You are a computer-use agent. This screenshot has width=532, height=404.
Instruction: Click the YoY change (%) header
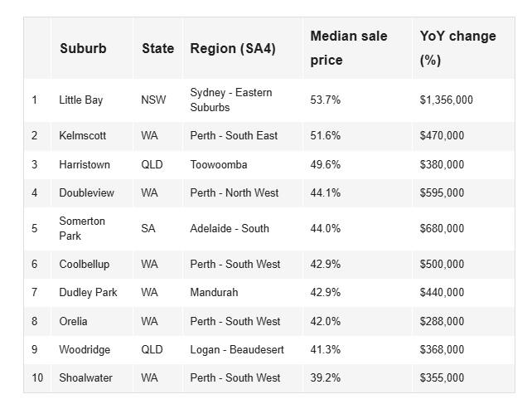pyautogui.click(x=457, y=48)
